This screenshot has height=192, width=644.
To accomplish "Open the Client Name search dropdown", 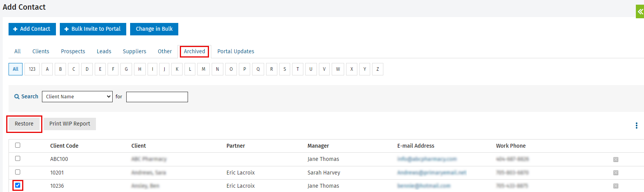I will 77,96.
